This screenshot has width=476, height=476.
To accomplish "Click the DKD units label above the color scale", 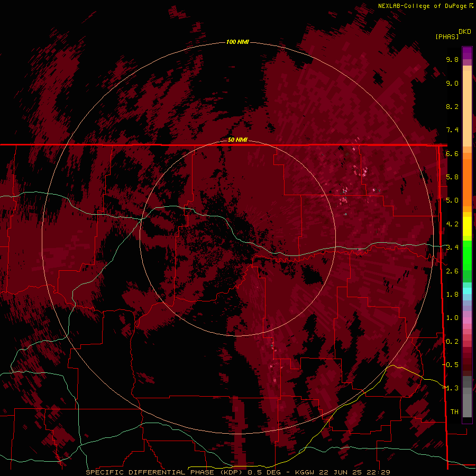I will [x=465, y=32].
